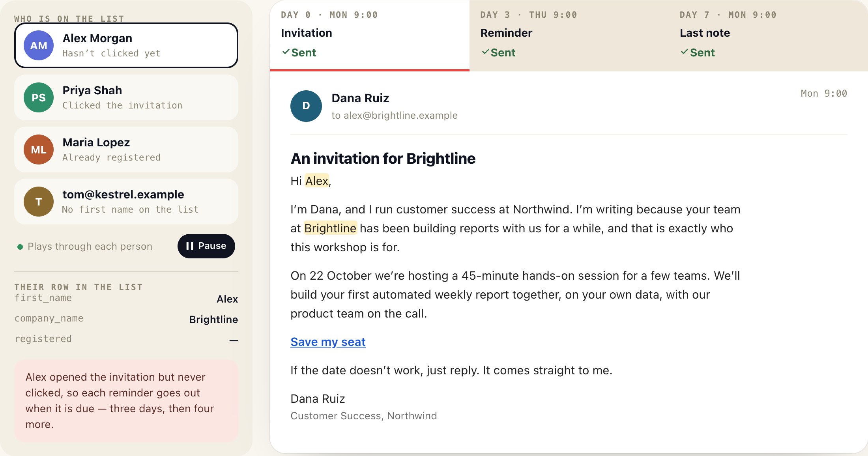
Task: Click the 'Clicked the invitation' status text
Action: pos(122,105)
